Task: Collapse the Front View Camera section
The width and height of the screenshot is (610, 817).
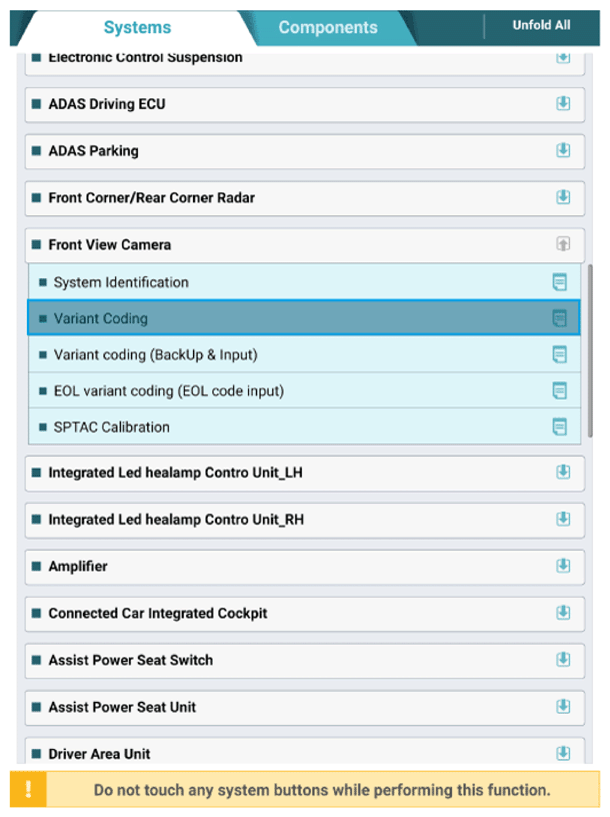Action: (x=563, y=244)
